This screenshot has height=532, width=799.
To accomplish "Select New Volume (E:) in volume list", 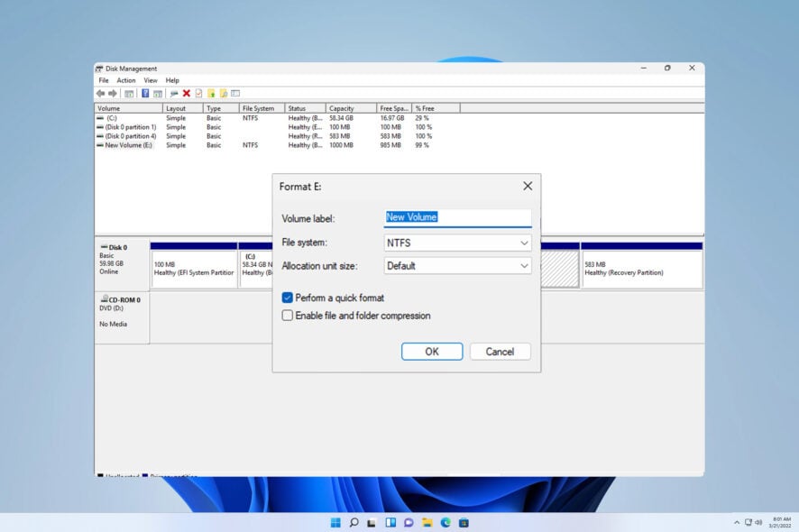I will tap(128, 145).
